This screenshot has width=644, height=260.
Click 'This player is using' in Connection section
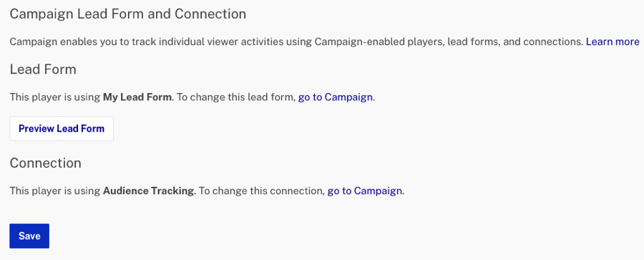(x=55, y=191)
